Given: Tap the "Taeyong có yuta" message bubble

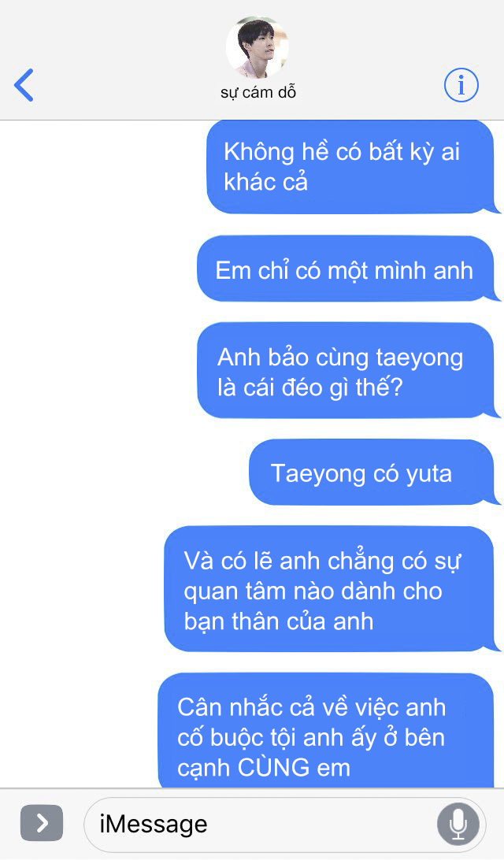Looking at the screenshot, I should [x=375, y=473].
